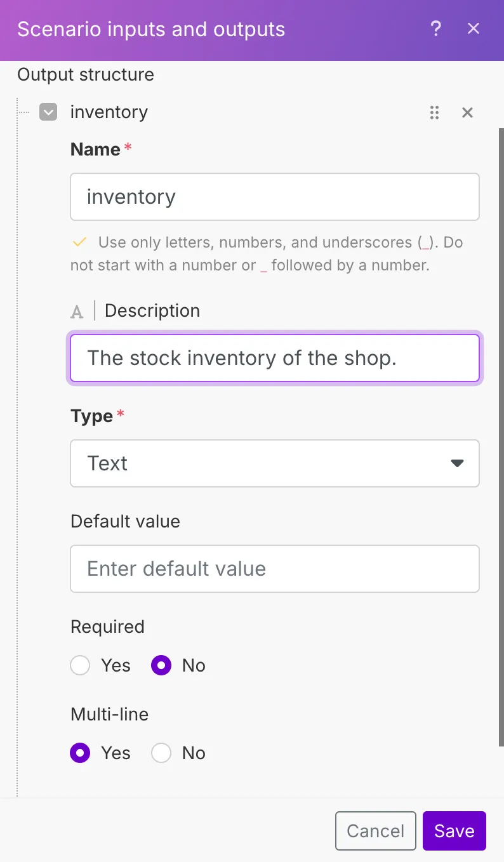
Task: Select No under Required
Action: (x=161, y=666)
